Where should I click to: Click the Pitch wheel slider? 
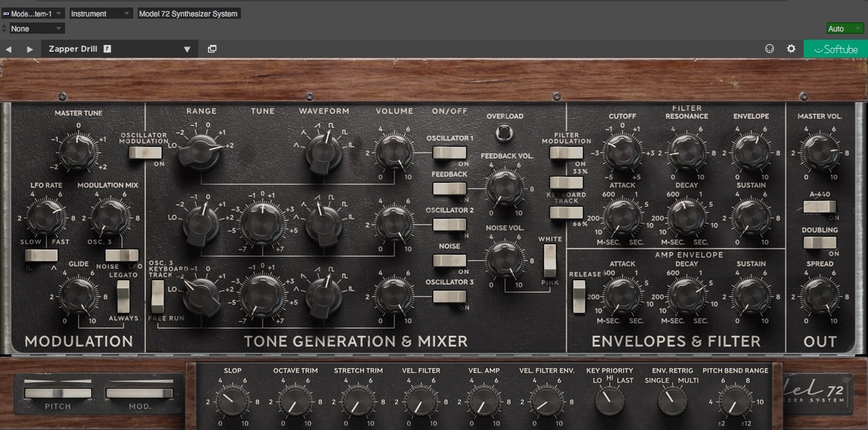[58, 393]
